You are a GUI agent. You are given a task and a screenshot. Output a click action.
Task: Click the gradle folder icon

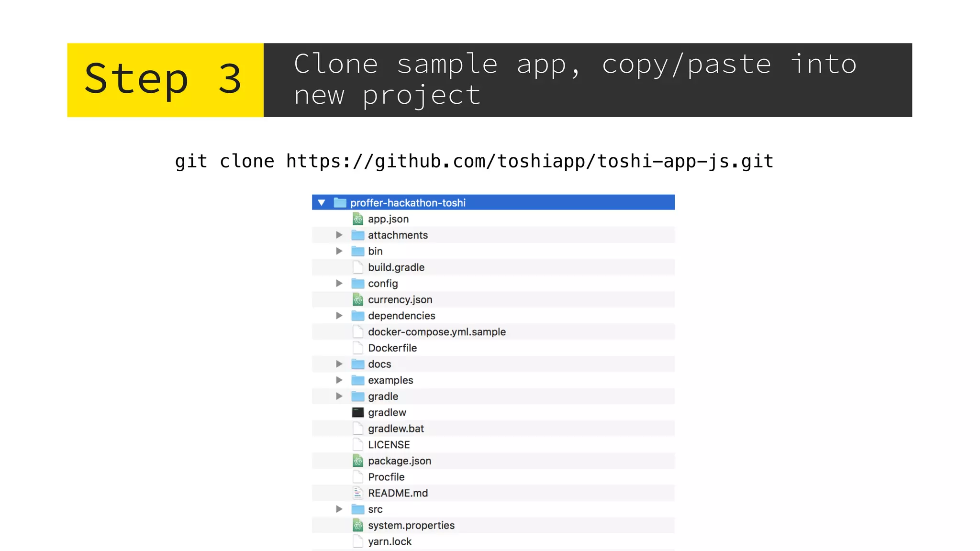(x=358, y=396)
